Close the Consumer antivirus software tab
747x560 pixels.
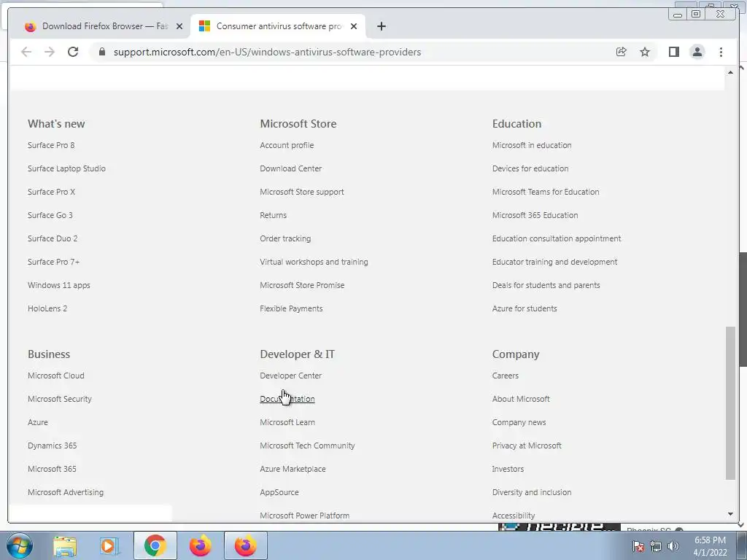point(354,26)
